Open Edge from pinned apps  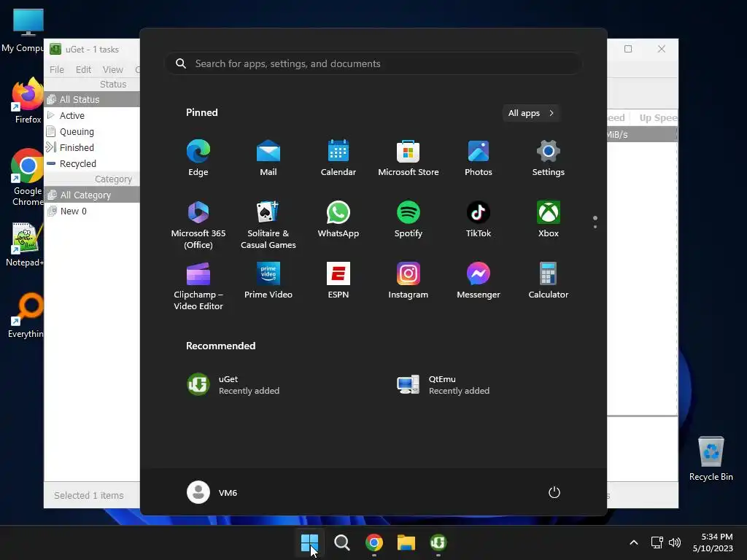pos(198,157)
